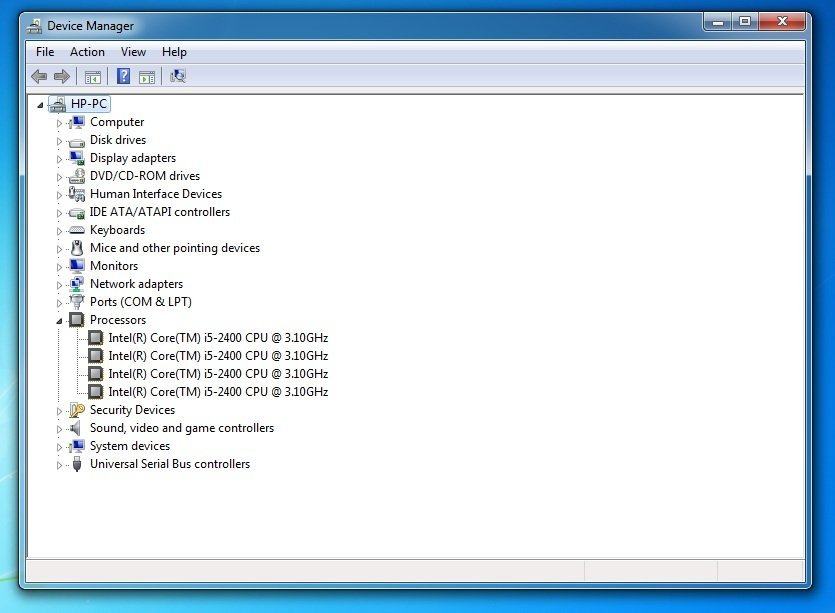Expand Universal Serial Bus controllers
This screenshot has width=835, height=613.
(x=59, y=465)
